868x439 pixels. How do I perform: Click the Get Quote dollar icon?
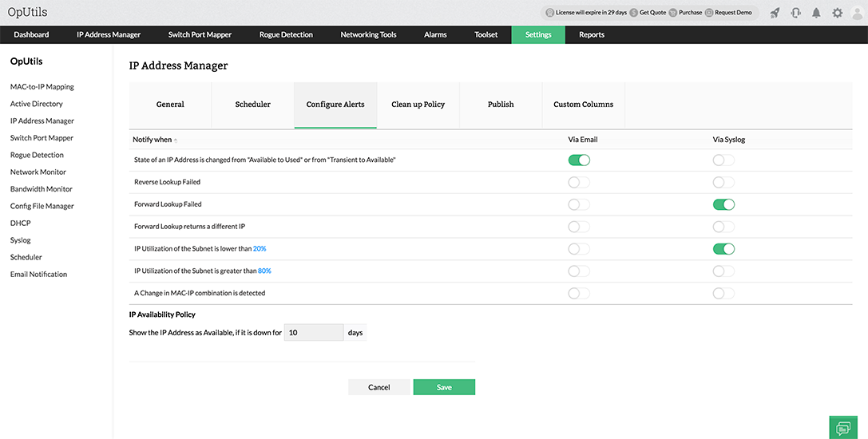point(634,12)
